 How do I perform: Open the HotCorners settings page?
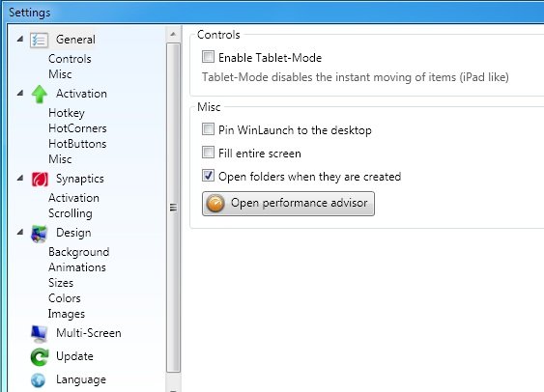[77, 128]
